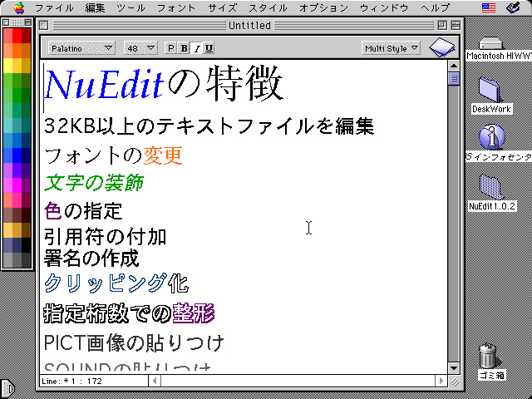This screenshot has height=399, width=532.
Task: Click the green '文字の装飾' line
Action: coord(94,183)
